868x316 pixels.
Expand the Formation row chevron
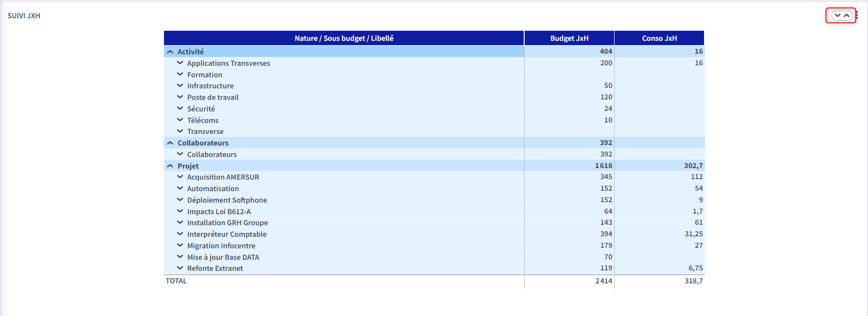[x=180, y=74]
